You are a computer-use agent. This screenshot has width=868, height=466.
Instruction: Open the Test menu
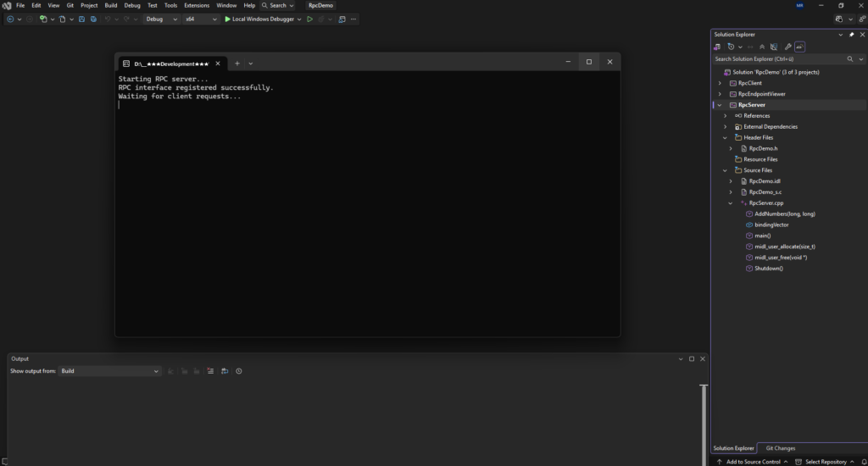pyautogui.click(x=153, y=6)
